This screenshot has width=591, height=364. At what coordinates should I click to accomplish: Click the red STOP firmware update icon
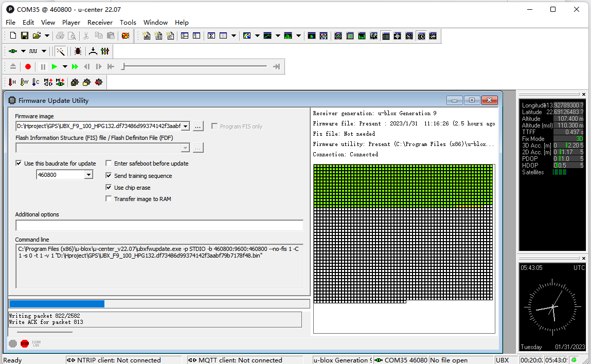click(25, 343)
